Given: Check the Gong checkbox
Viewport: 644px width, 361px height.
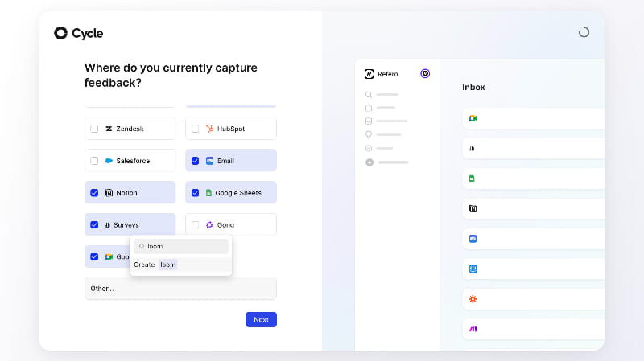Looking at the screenshot, I should [x=195, y=224].
